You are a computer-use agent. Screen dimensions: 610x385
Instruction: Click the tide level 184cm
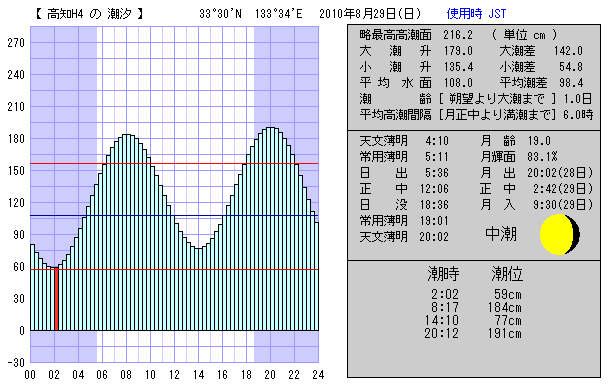pyautogui.click(x=505, y=307)
